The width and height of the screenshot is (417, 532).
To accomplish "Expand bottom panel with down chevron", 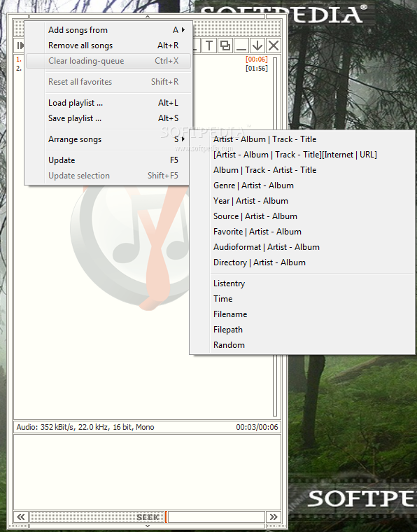I will coord(148,526).
